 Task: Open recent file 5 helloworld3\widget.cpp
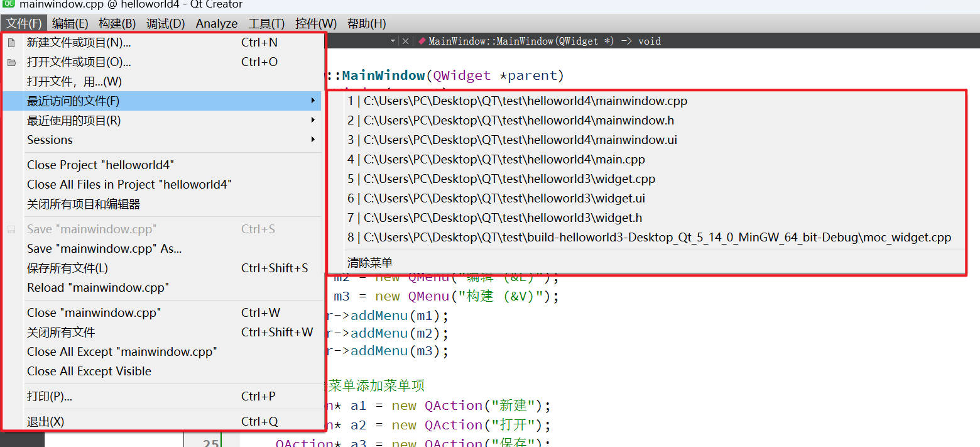(646, 179)
